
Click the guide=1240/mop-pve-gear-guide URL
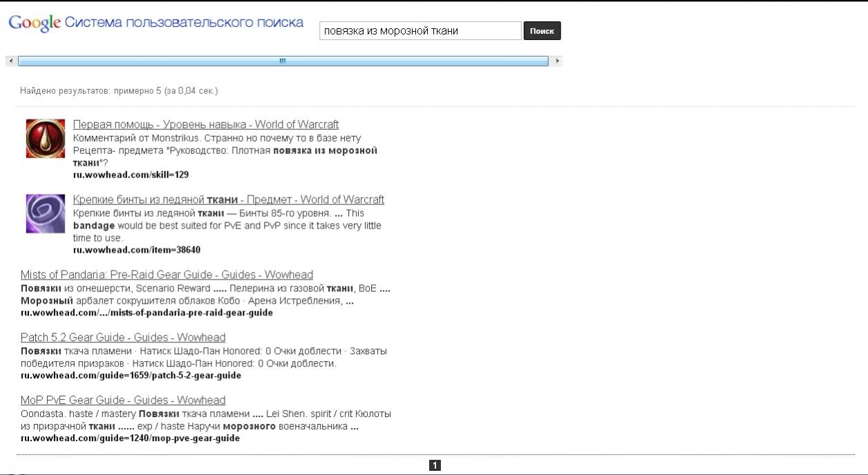pyautogui.click(x=130, y=438)
